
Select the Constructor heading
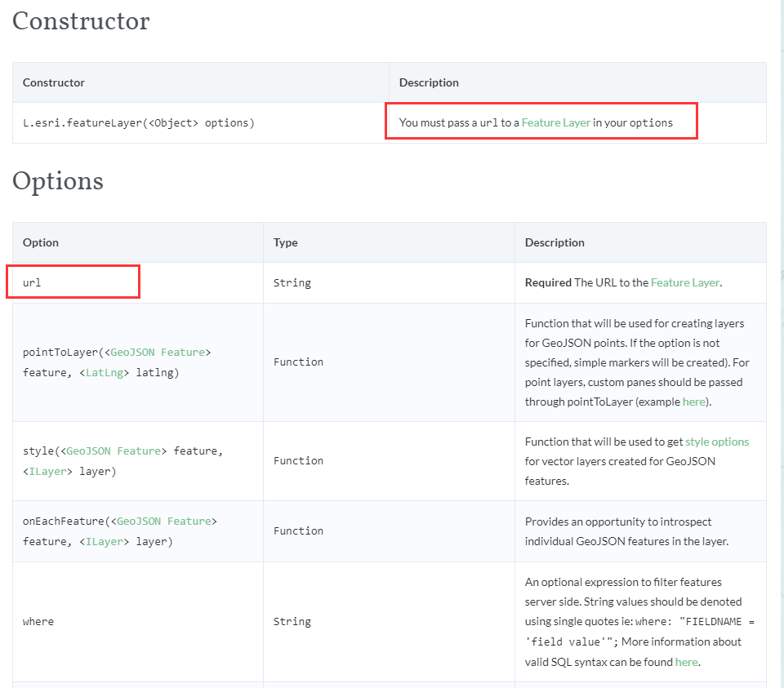(80, 21)
